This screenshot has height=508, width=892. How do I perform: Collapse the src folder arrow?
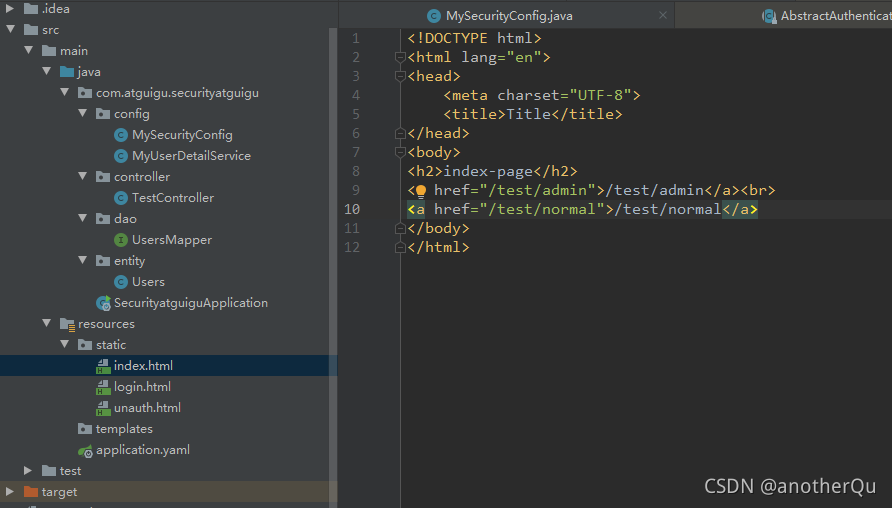(10, 29)
